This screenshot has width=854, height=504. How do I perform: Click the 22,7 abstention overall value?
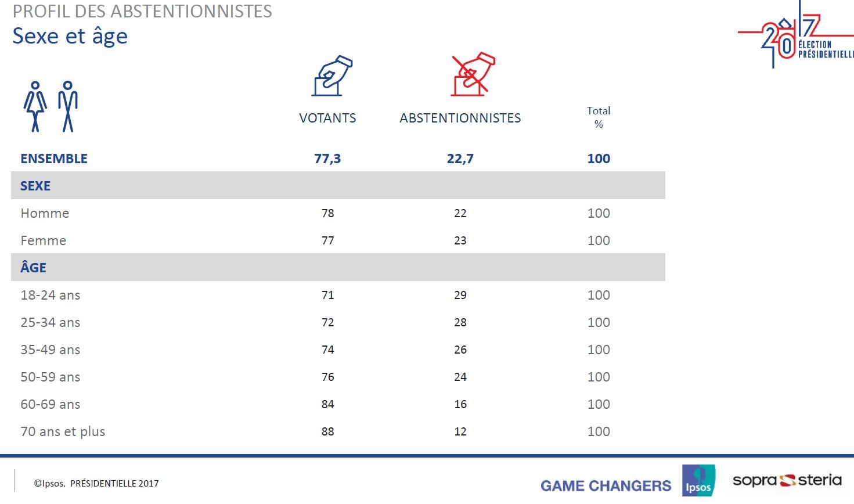[460, 159]
